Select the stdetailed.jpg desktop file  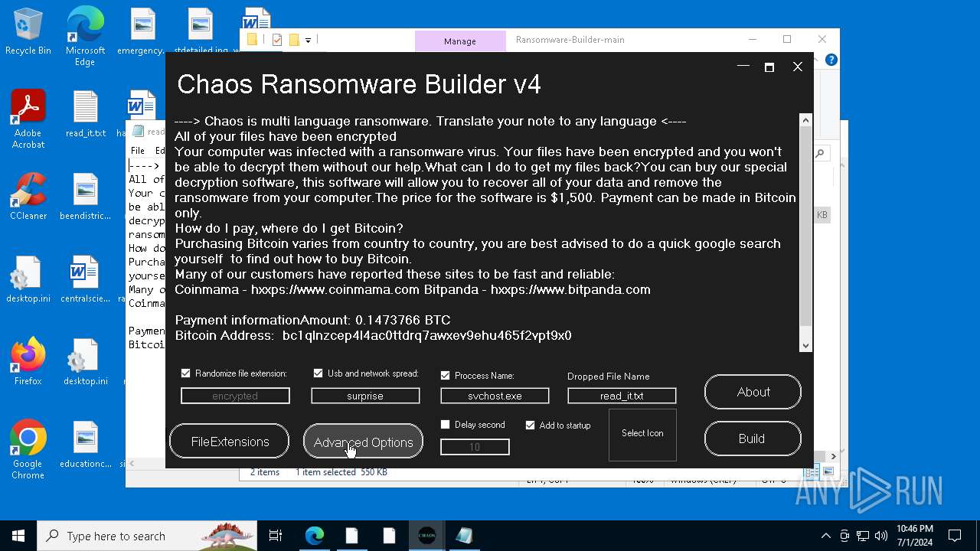(x=200, y=32)
